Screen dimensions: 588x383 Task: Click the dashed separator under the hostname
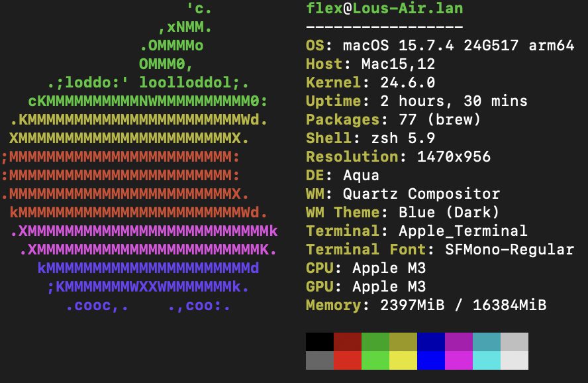click(384, 27)
